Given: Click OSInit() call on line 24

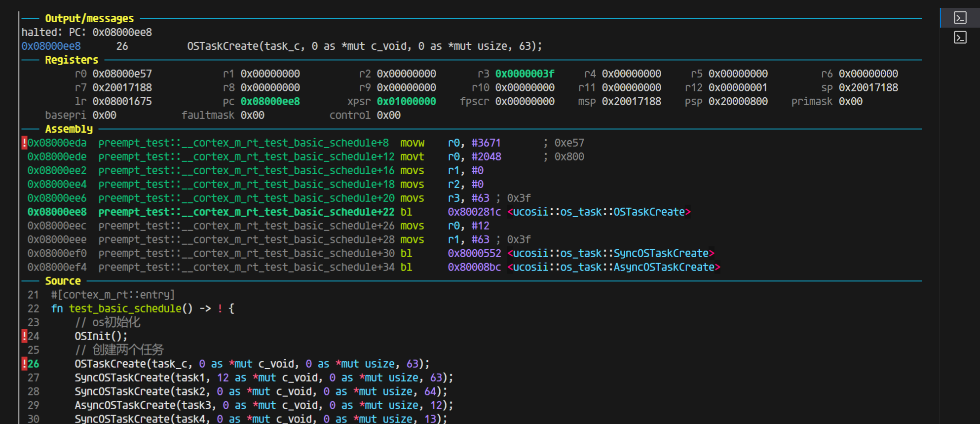Looking at the screenshot, I should click(101, 336).
